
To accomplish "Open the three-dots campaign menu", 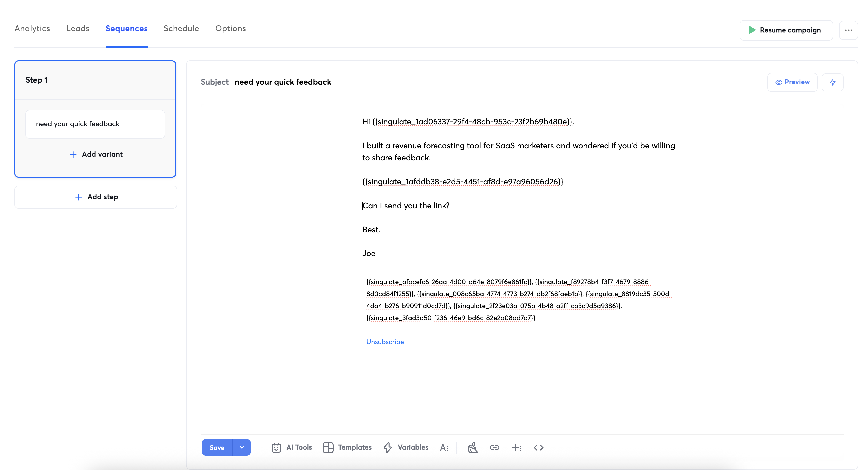I will click(x=848, y=30).
